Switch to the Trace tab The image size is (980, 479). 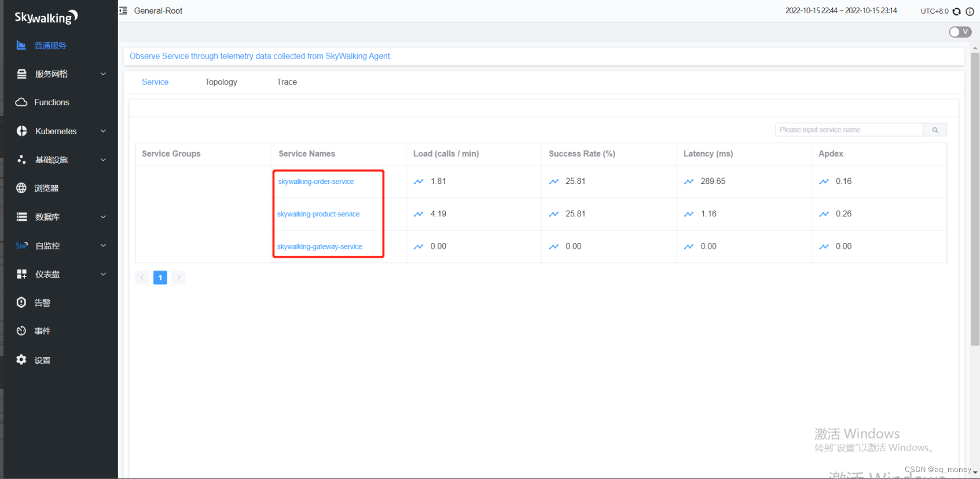click(x=287, y=82)
